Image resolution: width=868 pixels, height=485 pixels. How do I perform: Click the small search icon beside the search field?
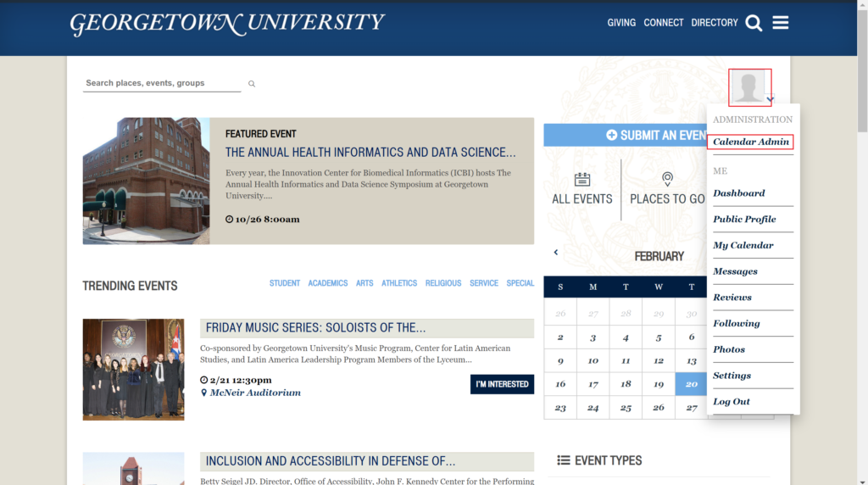(252, 84)
